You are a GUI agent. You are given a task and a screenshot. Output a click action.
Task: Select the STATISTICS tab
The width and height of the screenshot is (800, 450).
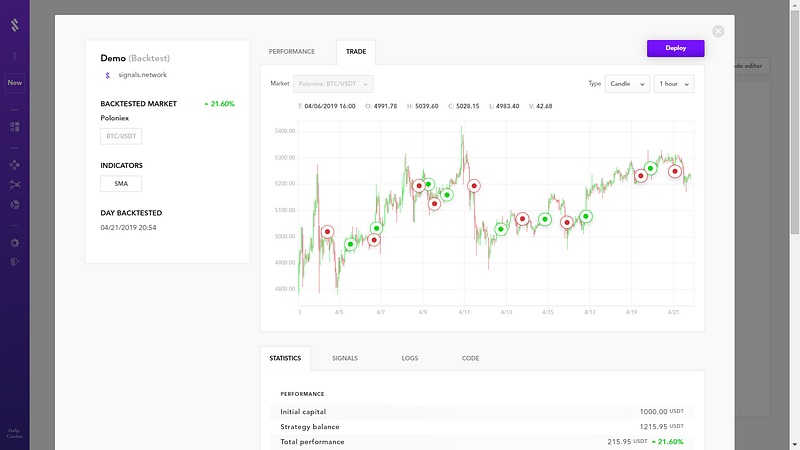click(285, 358)
